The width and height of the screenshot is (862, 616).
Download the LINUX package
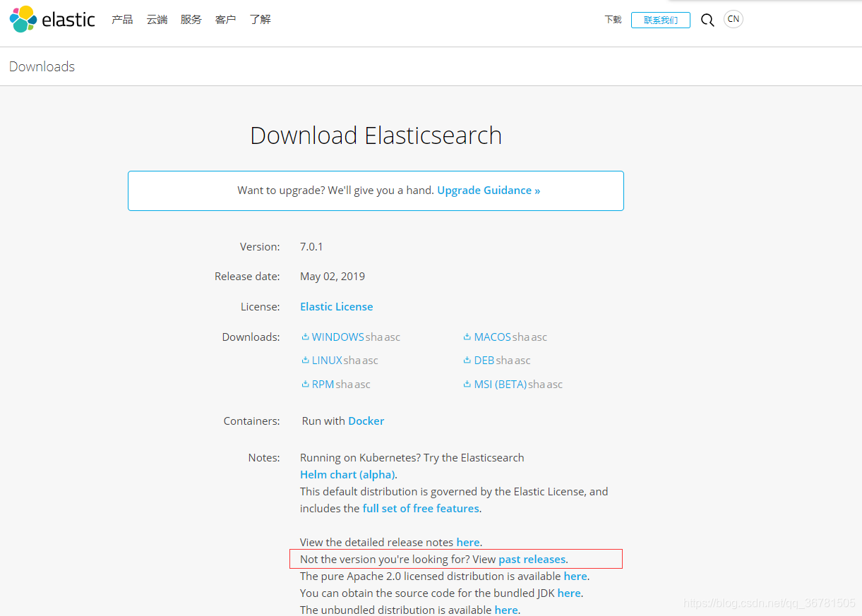(327, 361)
